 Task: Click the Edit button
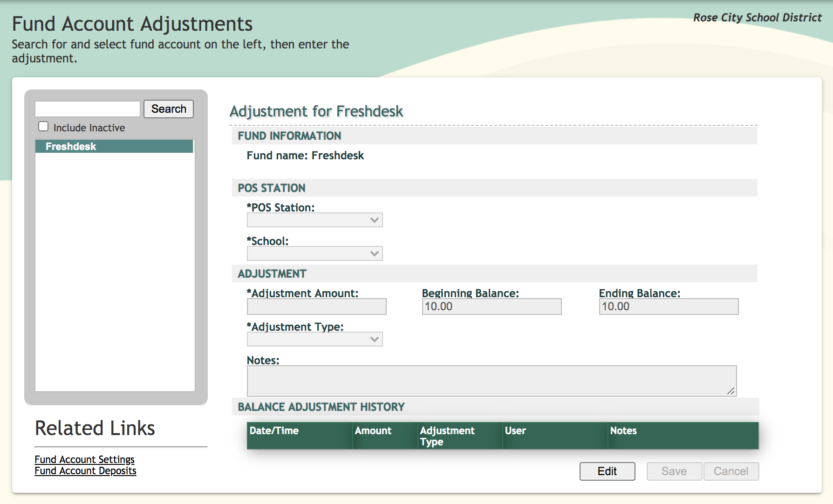[x=608, y=471]
